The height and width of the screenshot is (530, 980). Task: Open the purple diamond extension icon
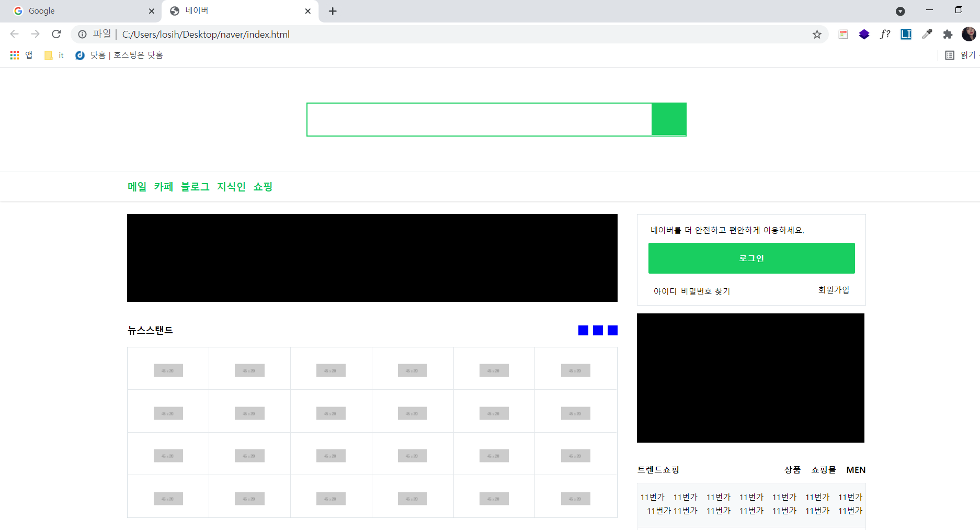864,35
